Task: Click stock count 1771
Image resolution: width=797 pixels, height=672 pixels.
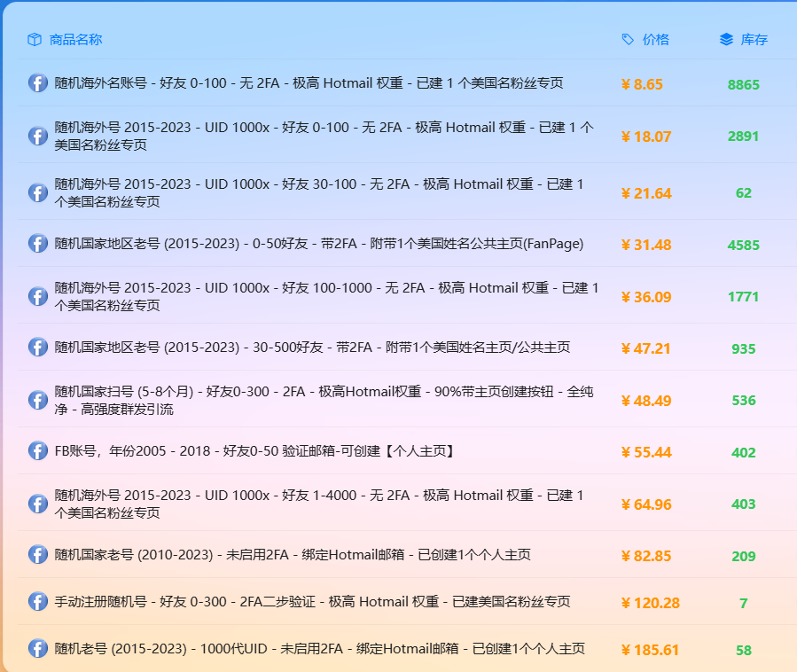Action: (x=743, y=297)
